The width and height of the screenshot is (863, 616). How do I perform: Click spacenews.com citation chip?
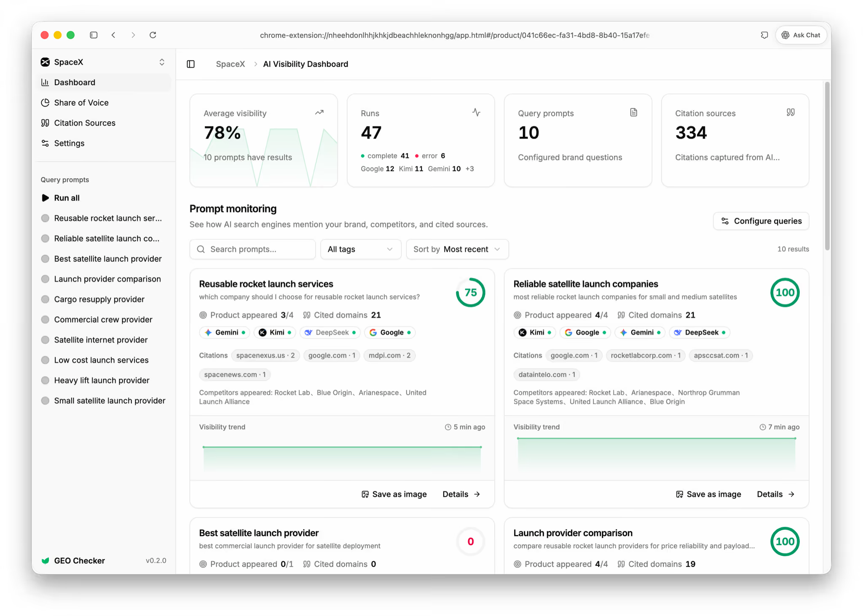tap(235, 375)
